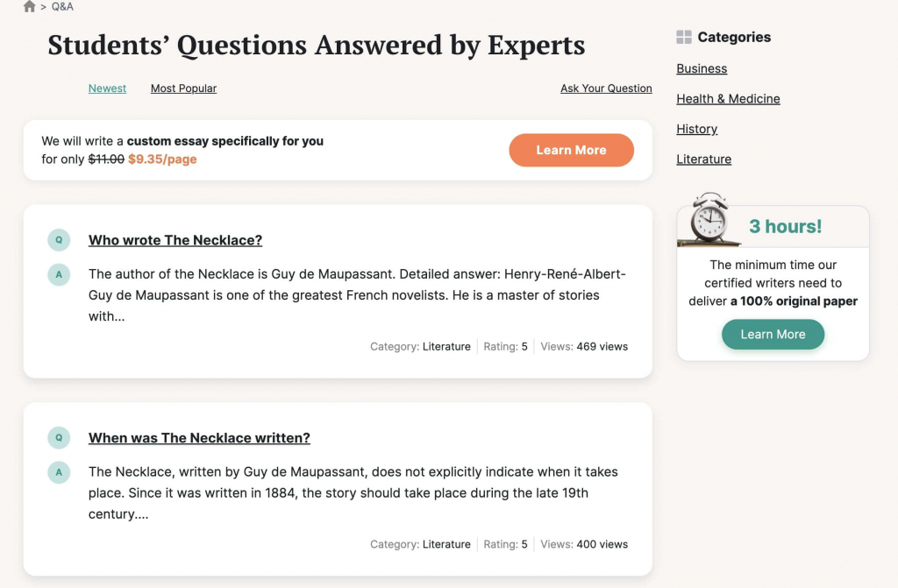Click the Literature category tag on the first card
This screenshot has height=588, width=898.
coord(448,346)
